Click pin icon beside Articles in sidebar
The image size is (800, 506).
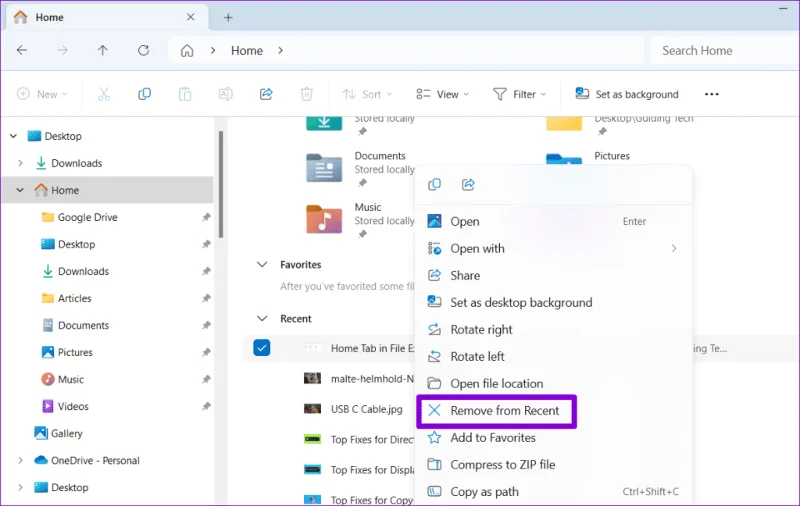click(206, 298)
